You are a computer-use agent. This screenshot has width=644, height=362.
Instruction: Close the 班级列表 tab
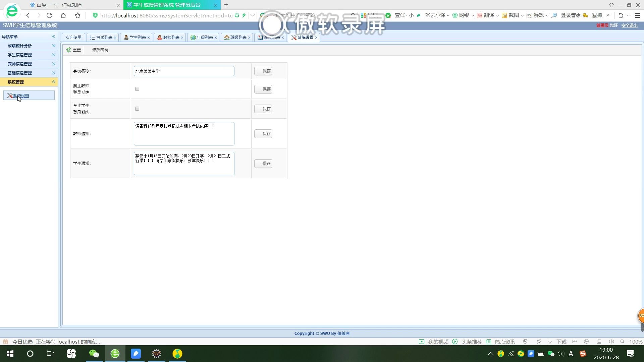pyautogui.click(x=249, y=38)
